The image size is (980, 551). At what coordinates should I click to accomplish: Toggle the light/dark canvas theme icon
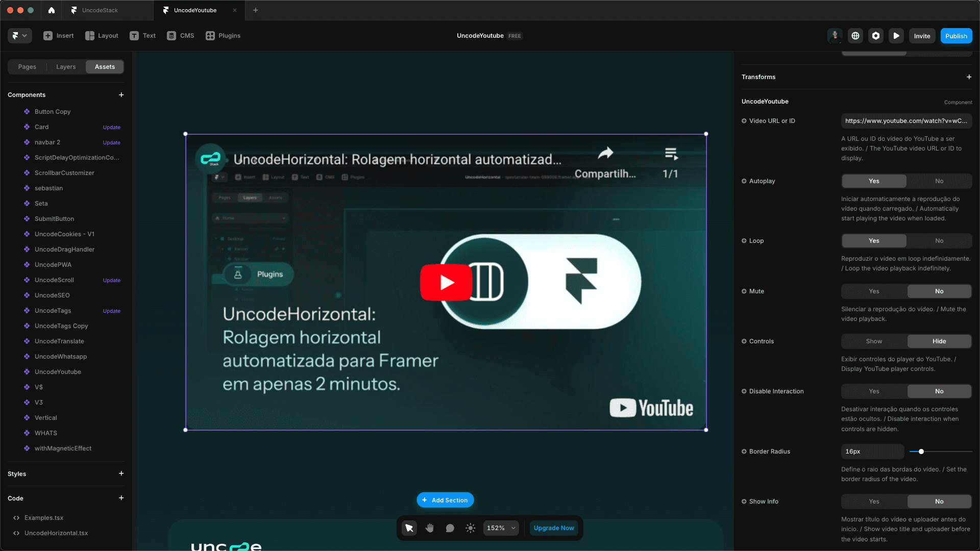tap(471, 528)
